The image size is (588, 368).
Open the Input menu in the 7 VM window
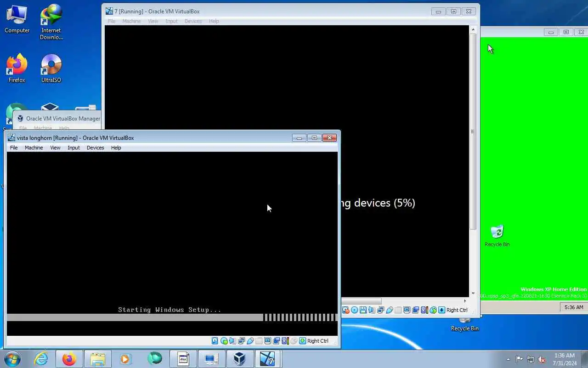(171, 21)
